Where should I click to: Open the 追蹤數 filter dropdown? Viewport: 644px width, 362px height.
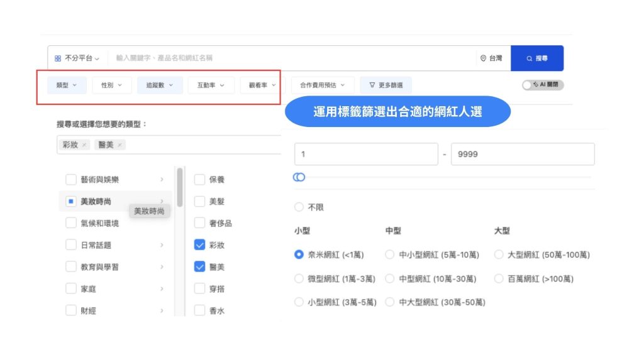(x=160, y=85)
